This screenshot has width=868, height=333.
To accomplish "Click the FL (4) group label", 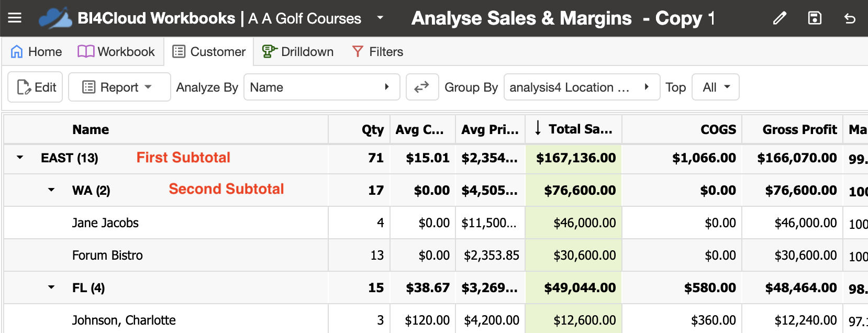I will click(x=88, y=288).
